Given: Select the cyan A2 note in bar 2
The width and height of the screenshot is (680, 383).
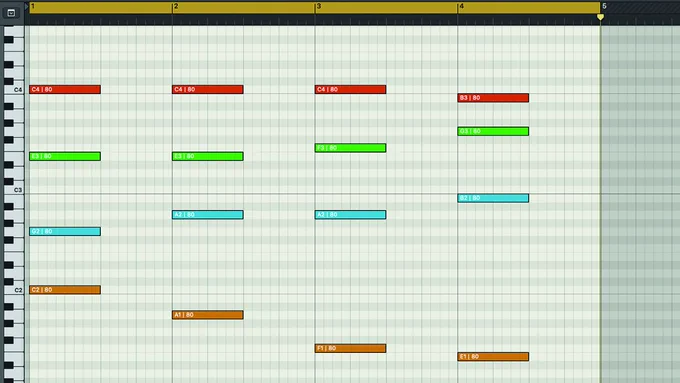Looking at the screenshot, I should click(x=208, y=215).
